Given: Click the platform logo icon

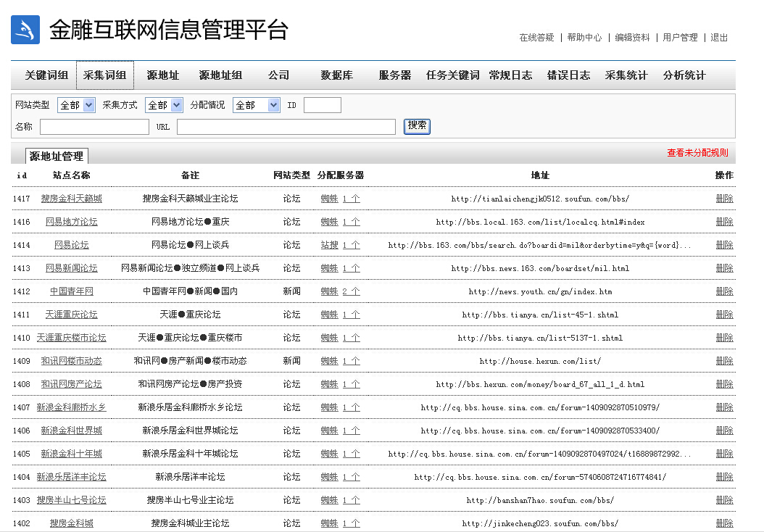Looking at the screenshot, I should coord(25,30).
